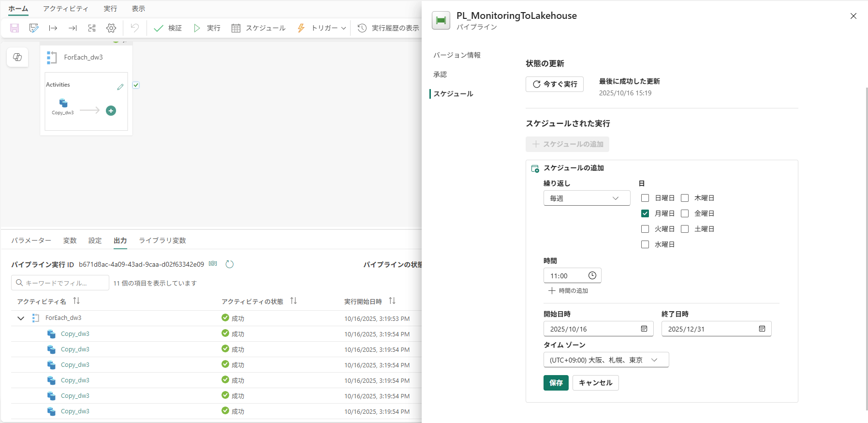The image size is (868, 423).
Task: Open the clock time picker icon
Action: point(592,275)
